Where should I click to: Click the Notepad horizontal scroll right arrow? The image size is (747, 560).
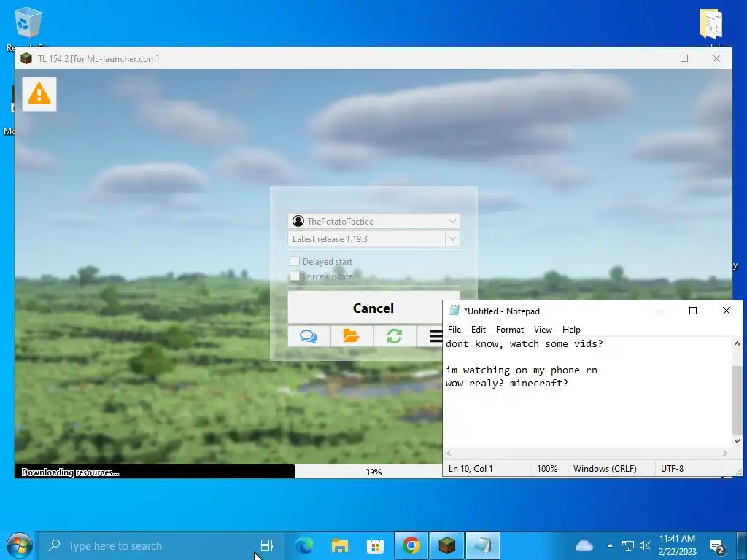(x=725, y=454)
